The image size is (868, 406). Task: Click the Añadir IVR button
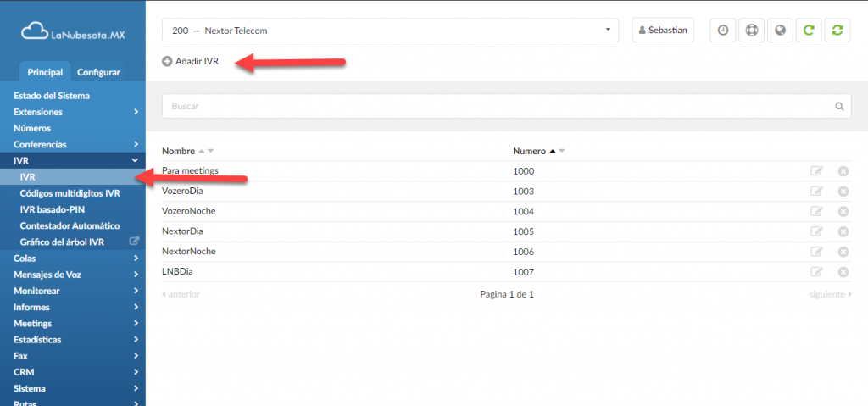click(x=191, y=62)
